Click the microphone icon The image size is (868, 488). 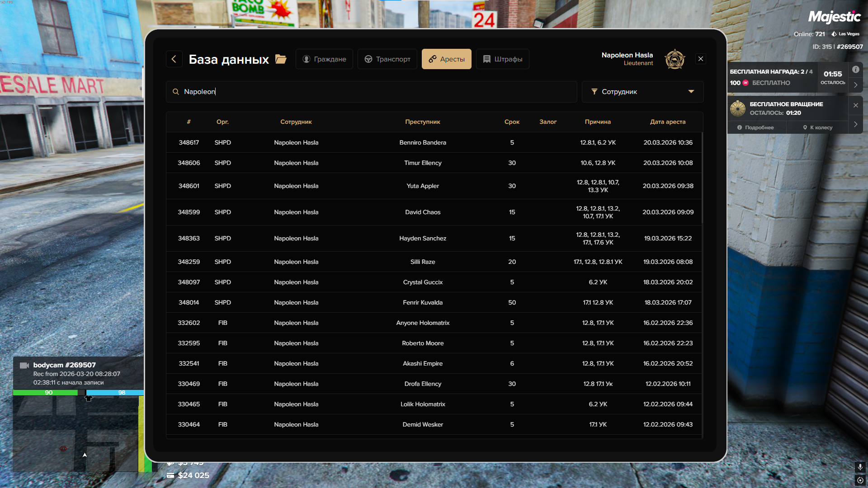click(860, 467)
